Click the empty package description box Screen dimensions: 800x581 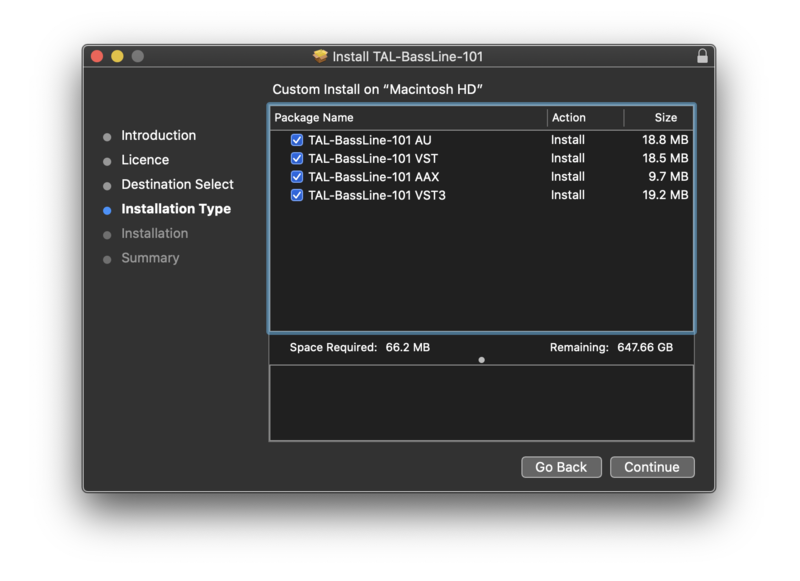(x=481, y=403)
